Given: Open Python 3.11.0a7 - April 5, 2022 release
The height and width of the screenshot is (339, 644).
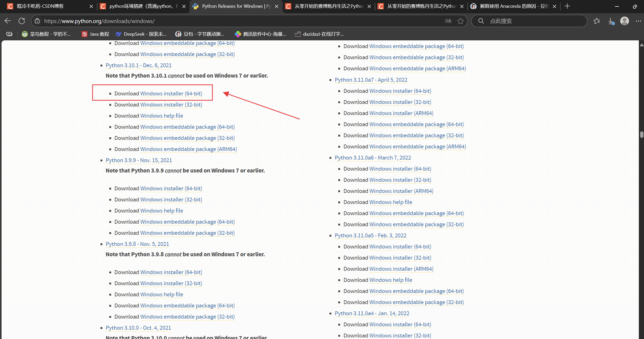Looking at the screenshot, I should point(371,80).
